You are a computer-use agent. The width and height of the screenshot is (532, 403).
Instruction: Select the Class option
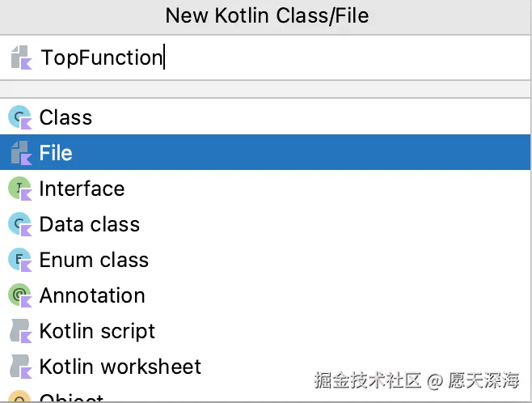click(65, 118)
